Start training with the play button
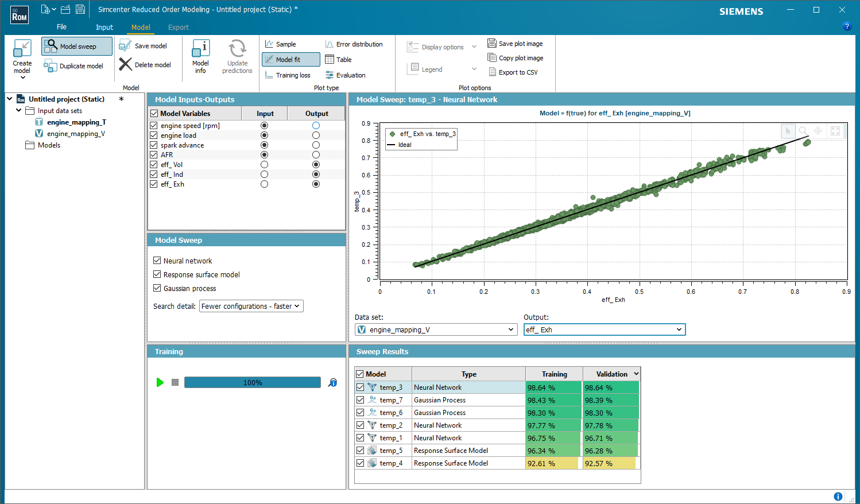860x504 pixels. [x=160, y=382]
